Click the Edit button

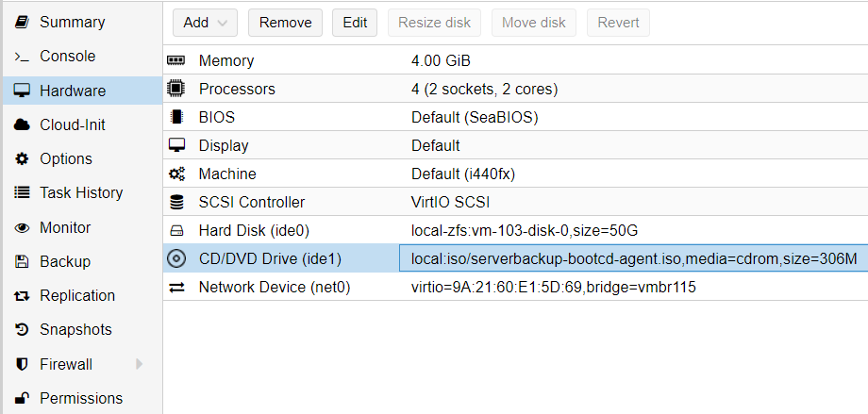(x=355, y=23)
